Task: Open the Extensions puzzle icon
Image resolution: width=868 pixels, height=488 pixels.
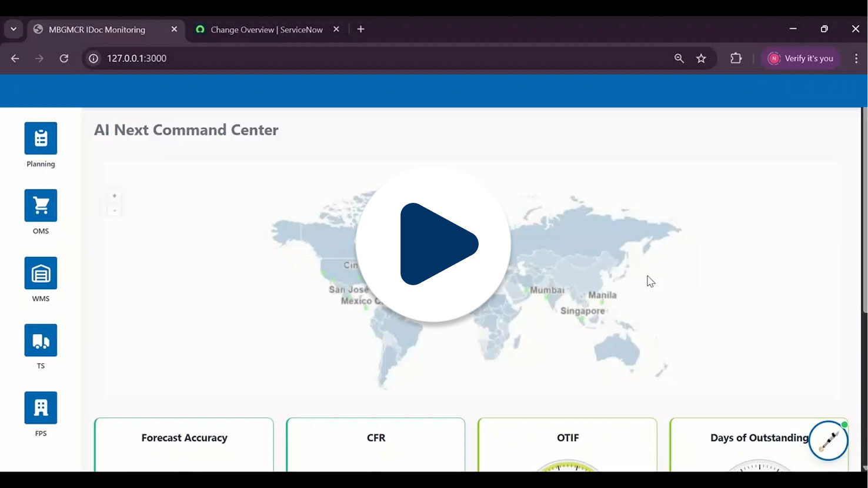Action: click(736, 58)
